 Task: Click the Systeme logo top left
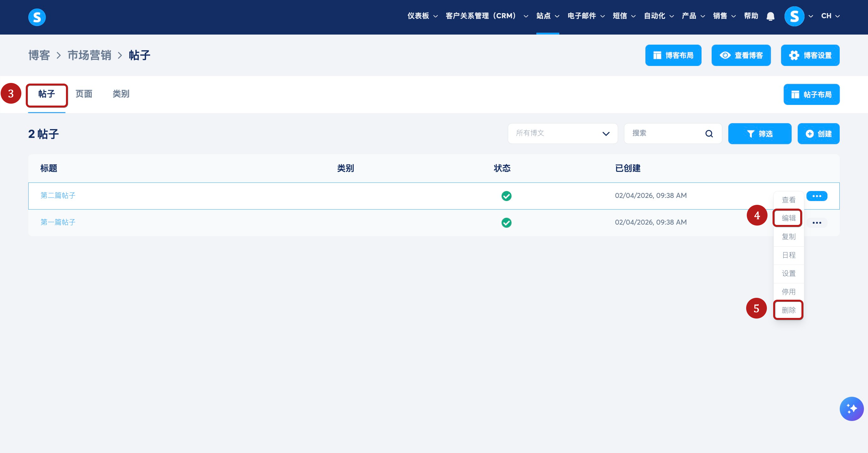(x=37, y=17)
